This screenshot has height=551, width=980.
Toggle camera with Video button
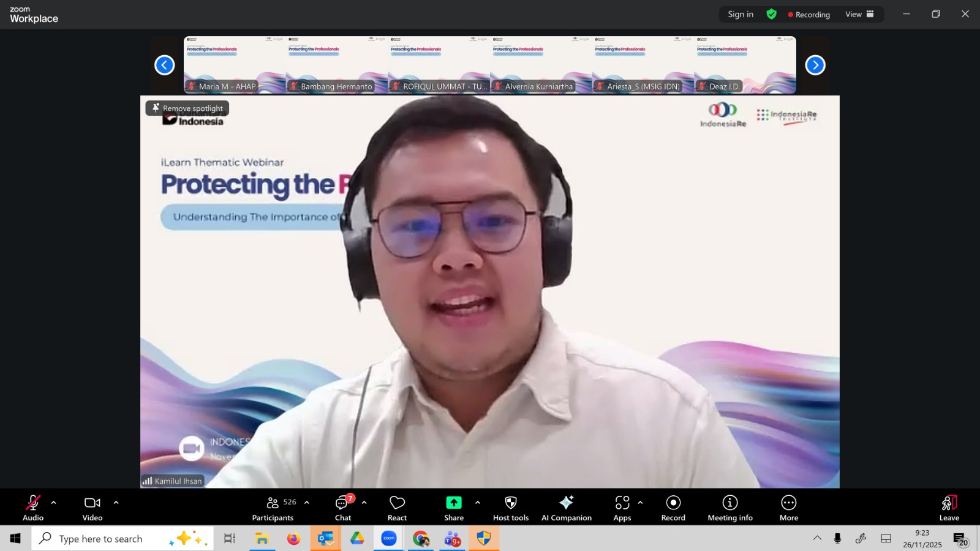point(92,508)
